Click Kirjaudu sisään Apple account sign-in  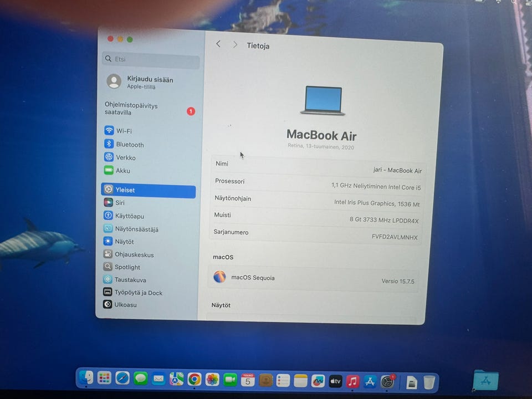(140, 82)
